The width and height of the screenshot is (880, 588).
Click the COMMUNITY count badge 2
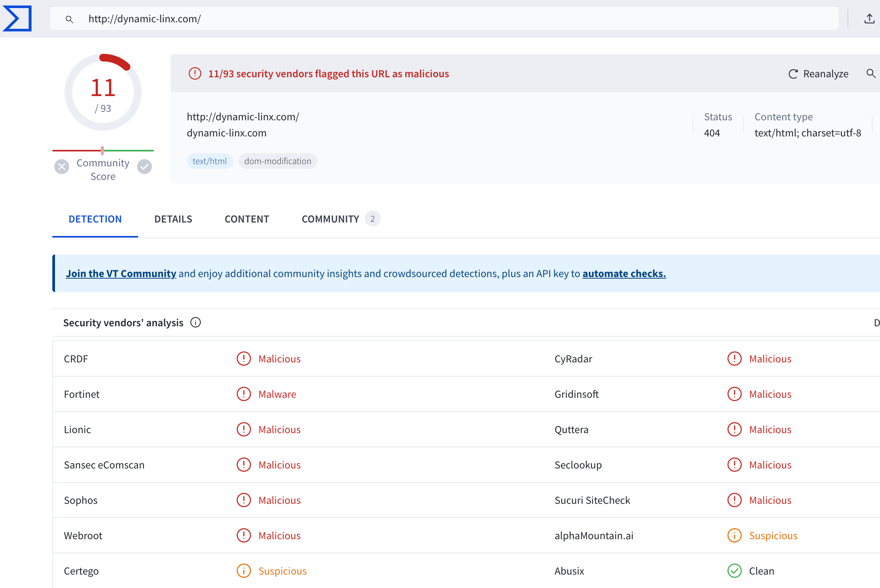coord(372,219)
